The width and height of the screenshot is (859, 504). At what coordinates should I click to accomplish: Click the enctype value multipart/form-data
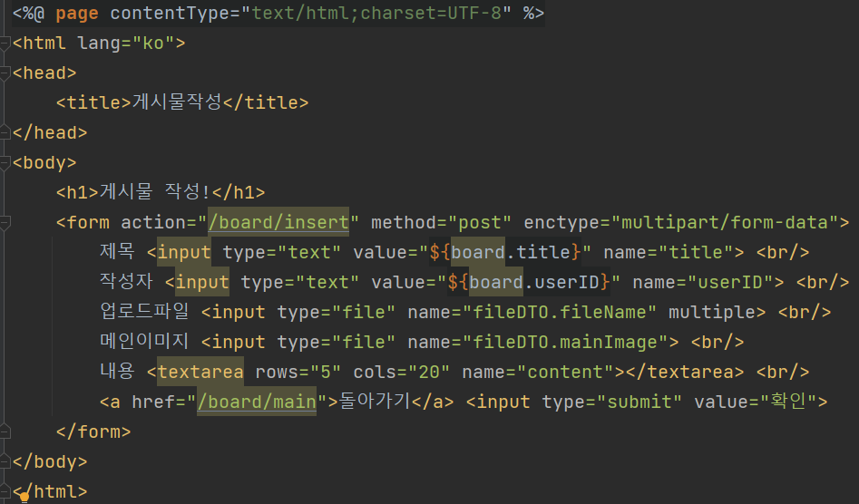click(724, 222)
